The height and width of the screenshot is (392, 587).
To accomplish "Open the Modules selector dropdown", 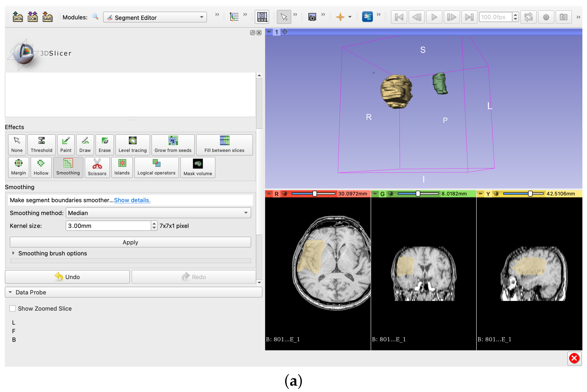I will 155,18.
